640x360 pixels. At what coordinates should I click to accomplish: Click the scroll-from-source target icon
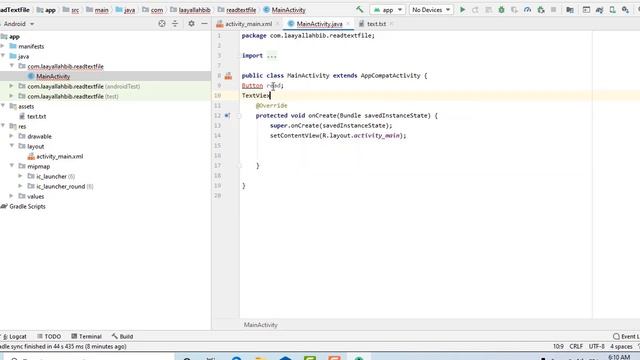162,24
